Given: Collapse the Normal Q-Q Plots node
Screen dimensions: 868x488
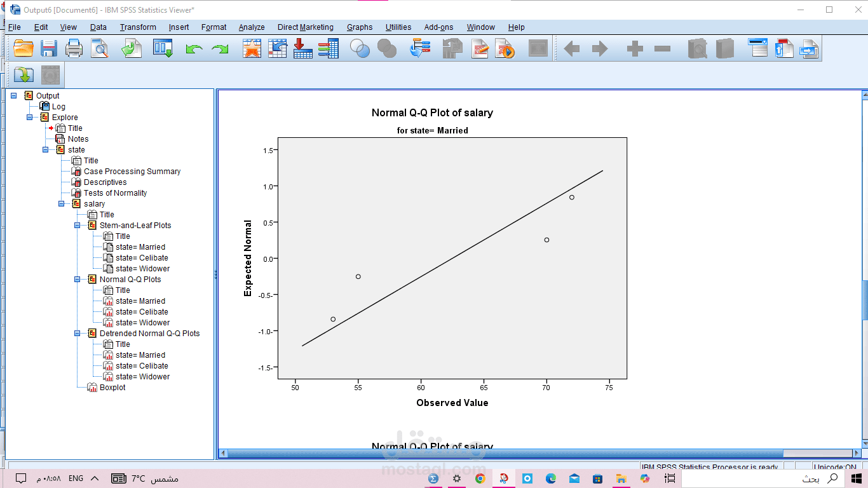Looking at the screenshot, I should tap(78, 279).
